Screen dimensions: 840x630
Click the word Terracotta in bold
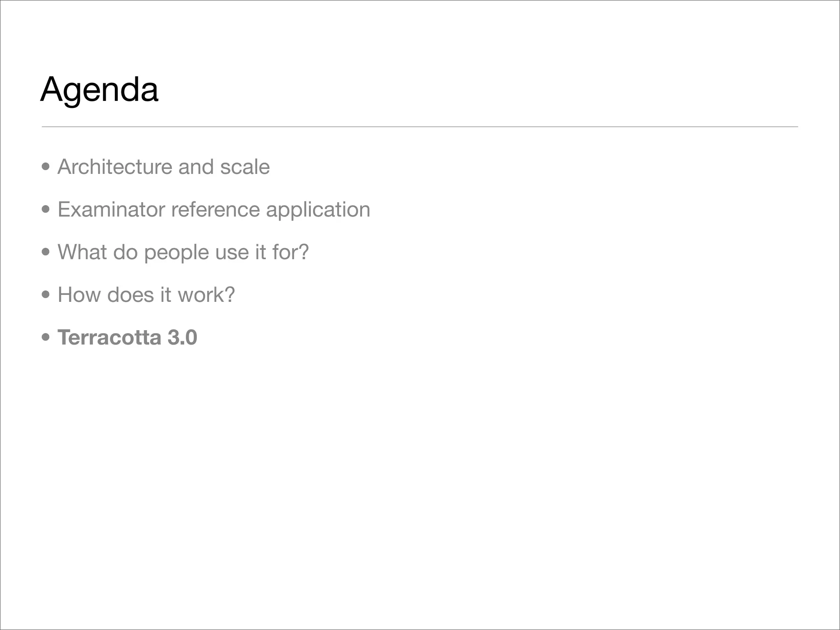click(x=109, y=338)
